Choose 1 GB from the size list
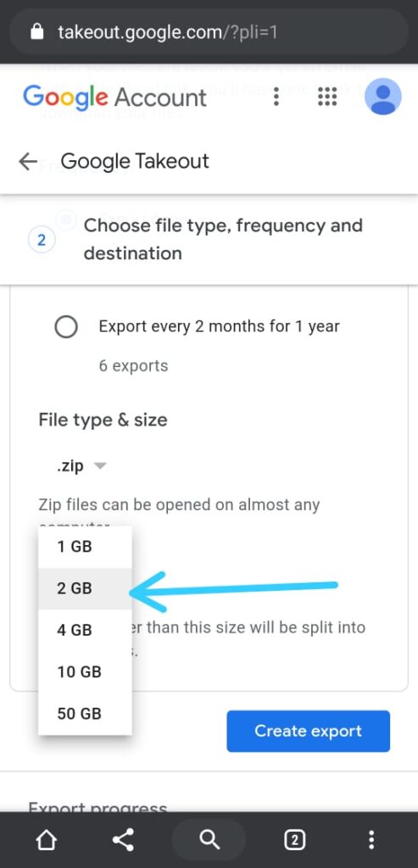418x868 pixels. point(85,547)
